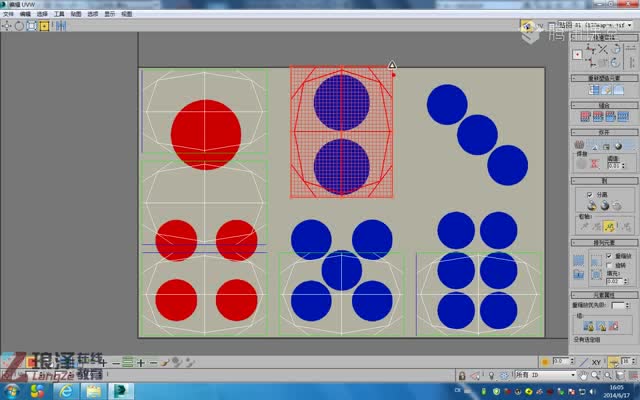Click the Windows Start button

coord(13,391)
